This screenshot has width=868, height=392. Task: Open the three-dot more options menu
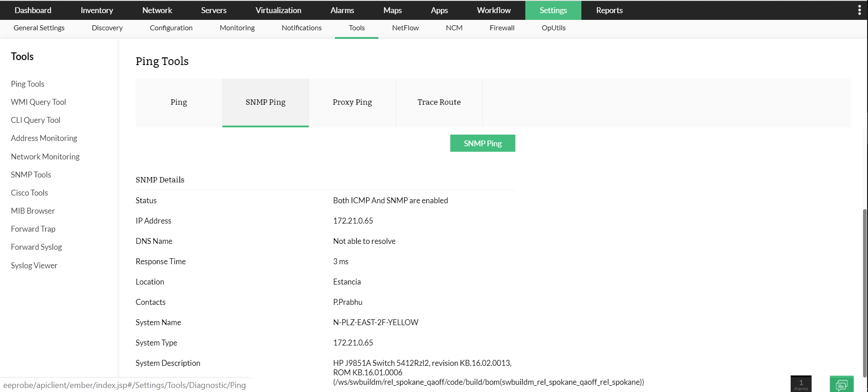click(x=859, y=10)
